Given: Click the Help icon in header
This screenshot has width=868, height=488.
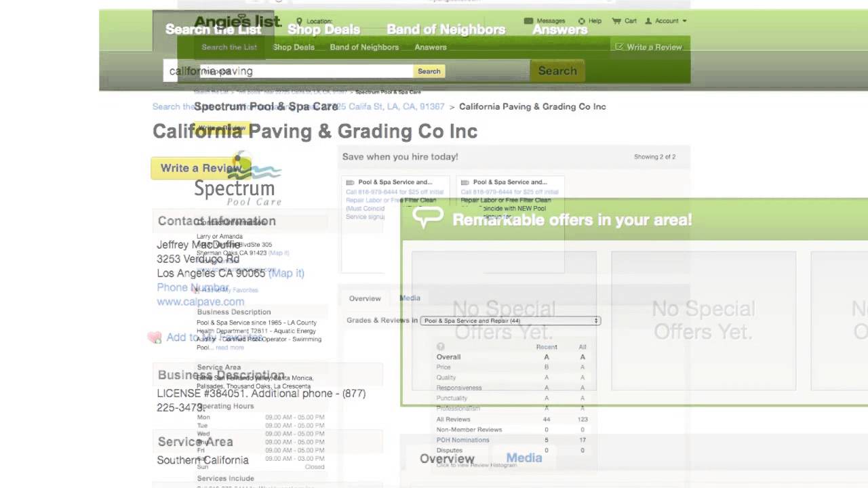Looking at the screenshot, I should [x=581, y=21].
